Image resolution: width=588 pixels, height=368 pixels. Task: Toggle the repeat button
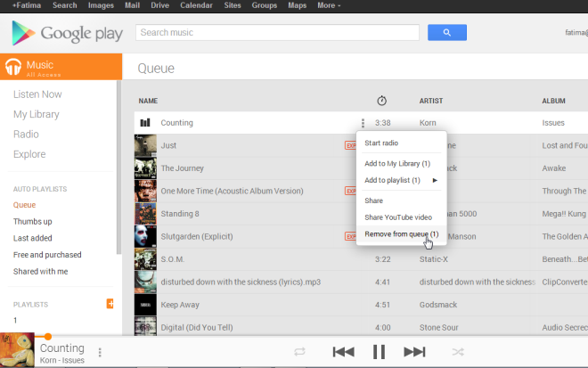[x=299, y=352]
